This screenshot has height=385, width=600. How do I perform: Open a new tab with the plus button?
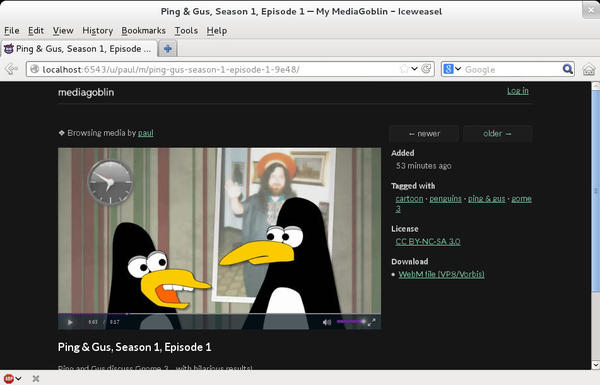pyautogui.click(x=167, y=49)
